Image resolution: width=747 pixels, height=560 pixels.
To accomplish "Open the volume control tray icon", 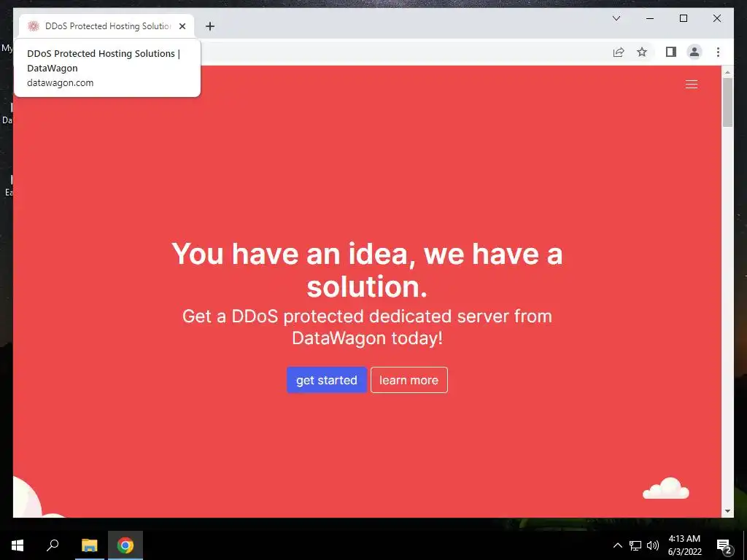I will (x=653, y=545).
